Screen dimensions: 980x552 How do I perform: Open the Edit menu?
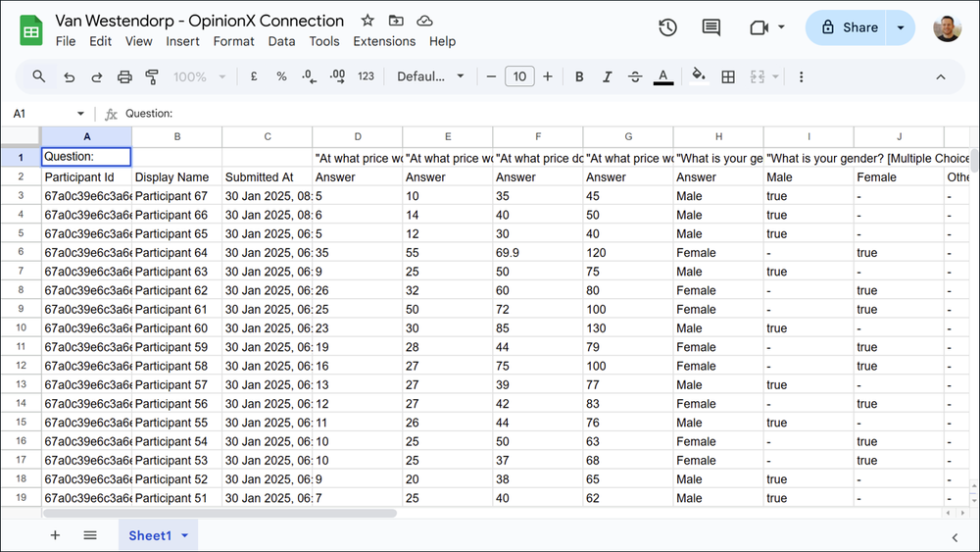tap(100, 41)
